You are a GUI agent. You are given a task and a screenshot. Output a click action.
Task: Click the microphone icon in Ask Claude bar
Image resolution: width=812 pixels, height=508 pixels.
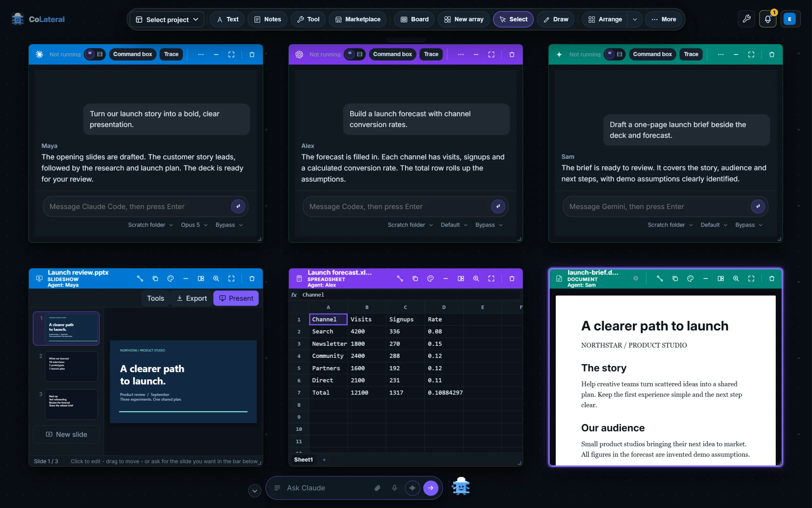point(394,488)
